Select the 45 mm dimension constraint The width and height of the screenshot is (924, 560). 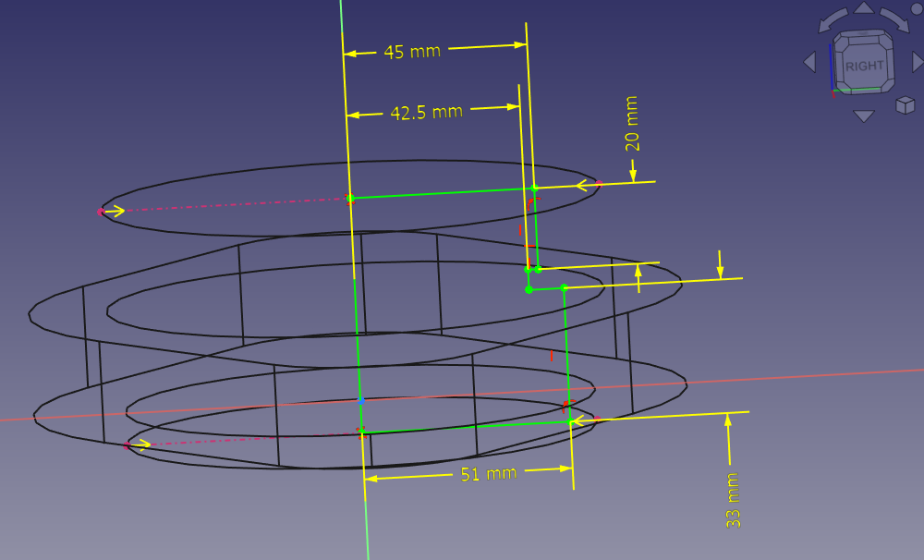tap(412, 51)
